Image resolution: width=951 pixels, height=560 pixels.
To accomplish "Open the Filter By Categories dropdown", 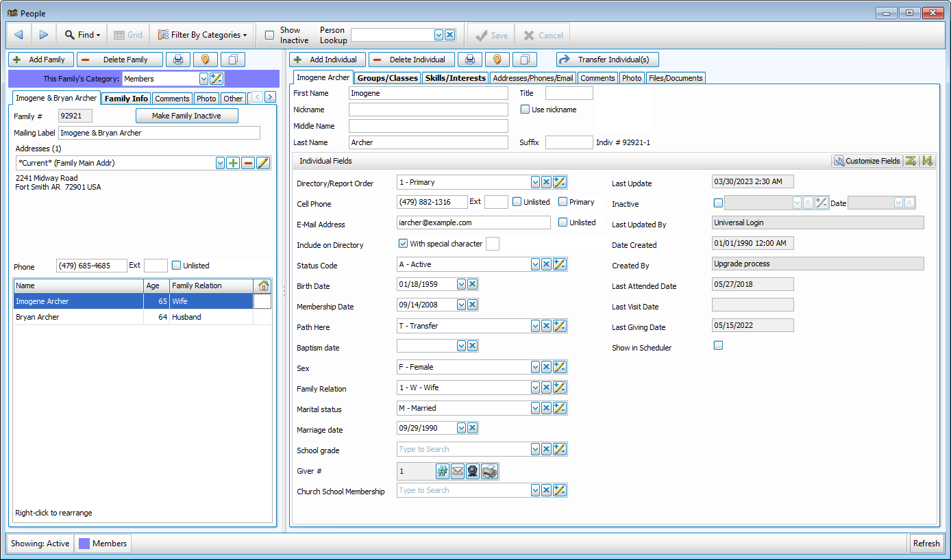I will [202, 35].
